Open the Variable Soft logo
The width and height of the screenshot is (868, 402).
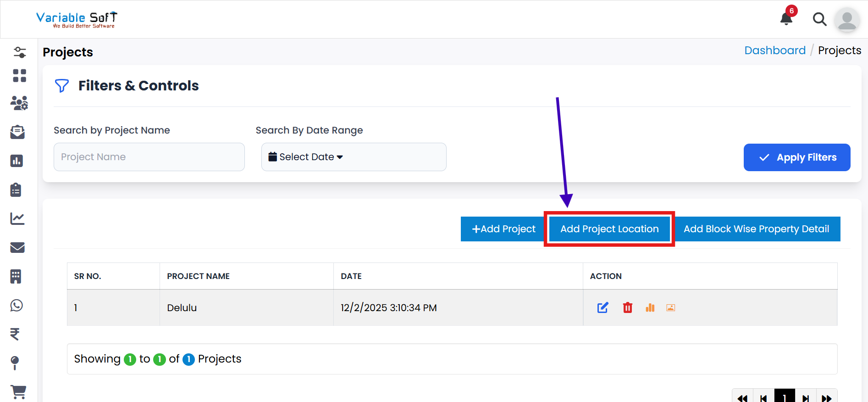(77, 20)
